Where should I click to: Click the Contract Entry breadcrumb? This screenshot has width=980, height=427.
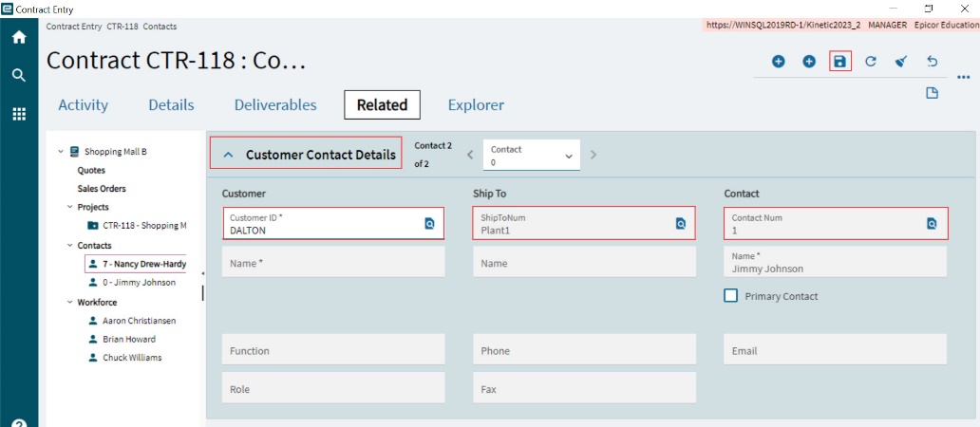[74, 27]
